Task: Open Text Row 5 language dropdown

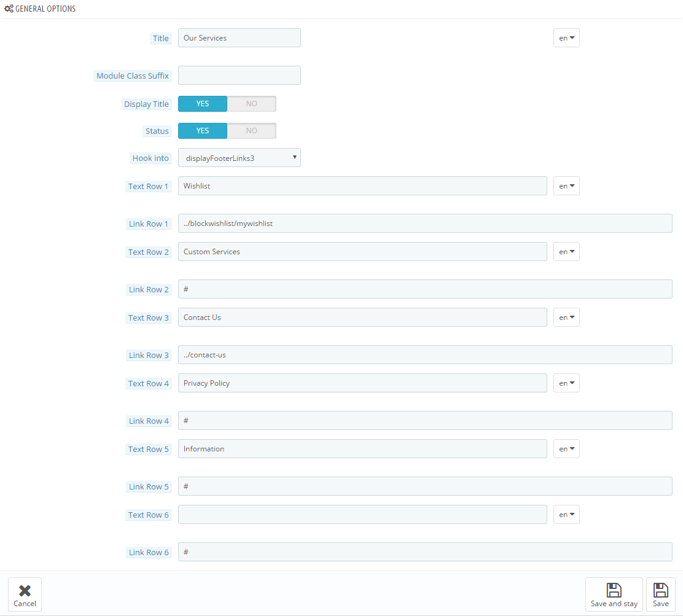Action: tap(566, 449)
